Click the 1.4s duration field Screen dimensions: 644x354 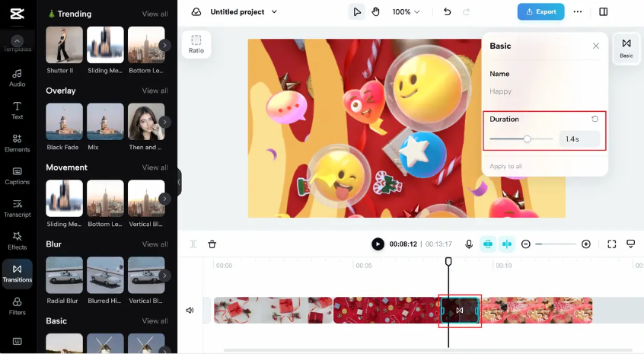click(579, 139)
